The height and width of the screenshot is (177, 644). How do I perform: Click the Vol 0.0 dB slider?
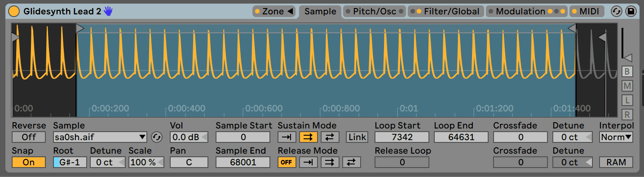point(189,137)
